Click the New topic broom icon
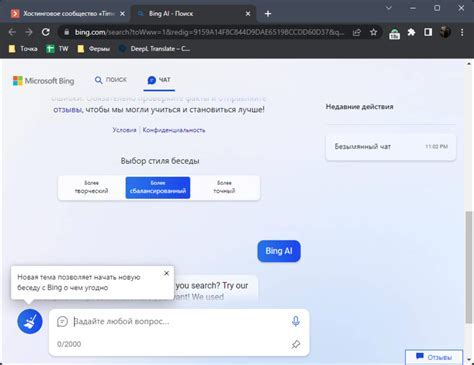Viewport: 474px width, 365px height. [30, 321]
